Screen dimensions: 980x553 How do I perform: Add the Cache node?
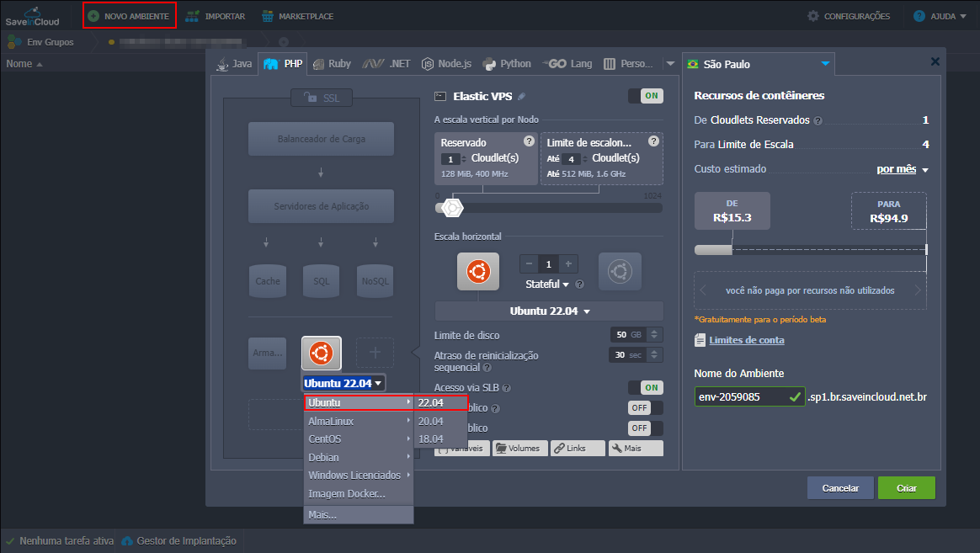(268, 281)
